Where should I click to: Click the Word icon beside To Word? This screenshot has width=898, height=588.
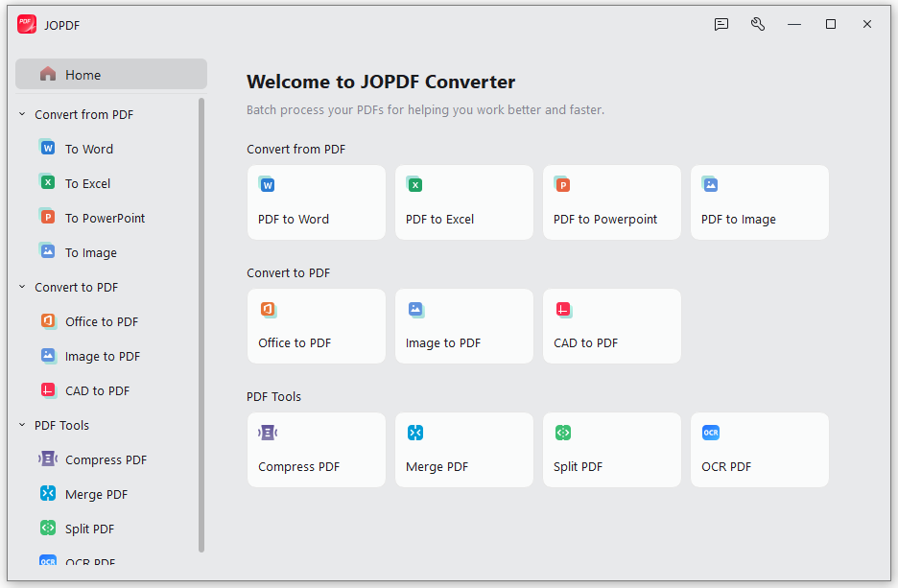tap(48, 148)
